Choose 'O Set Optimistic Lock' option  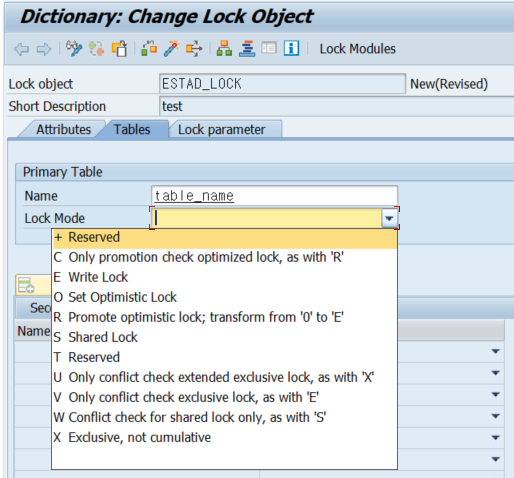pyautogui.click(x=225, y=297)
